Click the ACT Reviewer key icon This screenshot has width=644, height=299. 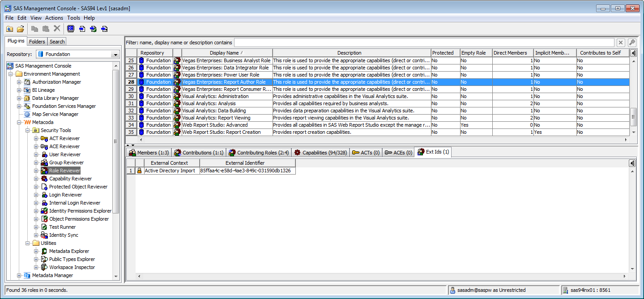pos(44,138)
